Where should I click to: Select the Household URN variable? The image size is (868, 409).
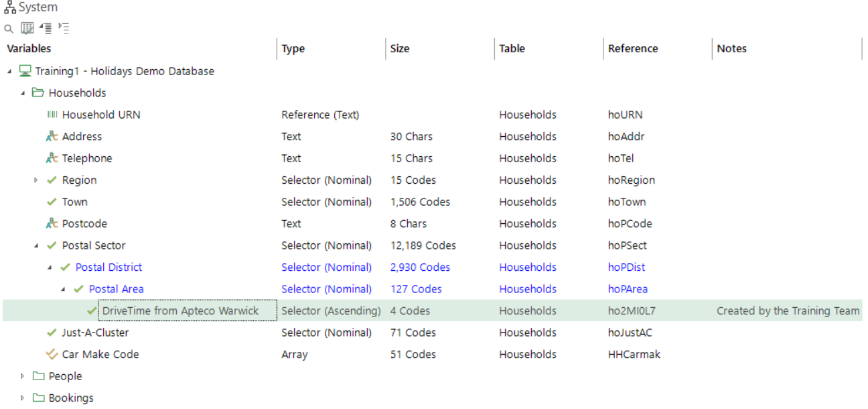pyautogui.click(x=101, y=115)
